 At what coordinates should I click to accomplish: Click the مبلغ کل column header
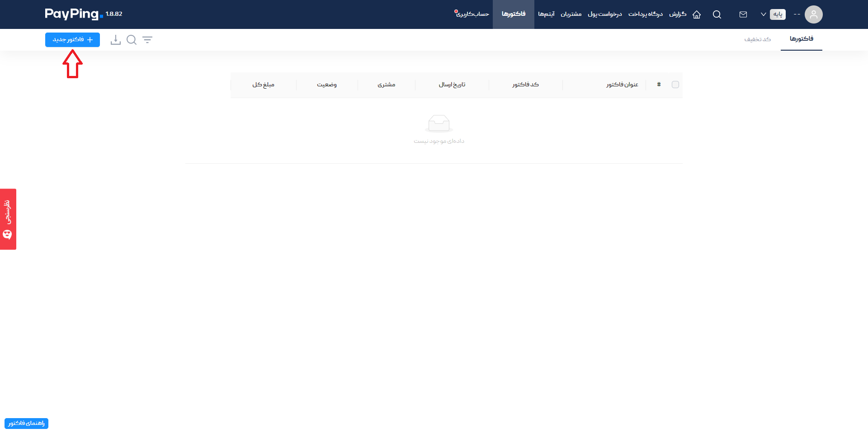(x=264, y=85)
